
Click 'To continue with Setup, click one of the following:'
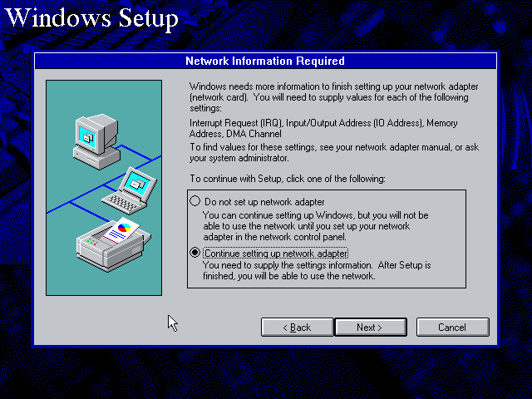click(x=288, y=179)
